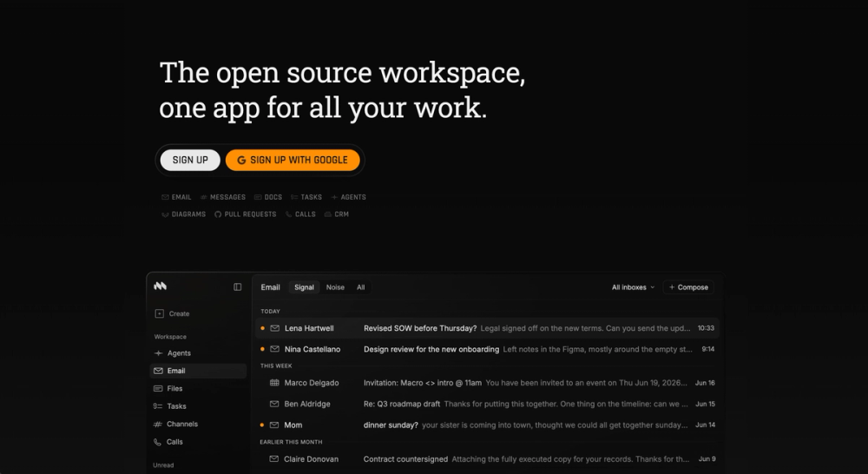This screenshot has width=868, height=474.
Task: Click the SIGN UP button
Action: coord(190,160)
